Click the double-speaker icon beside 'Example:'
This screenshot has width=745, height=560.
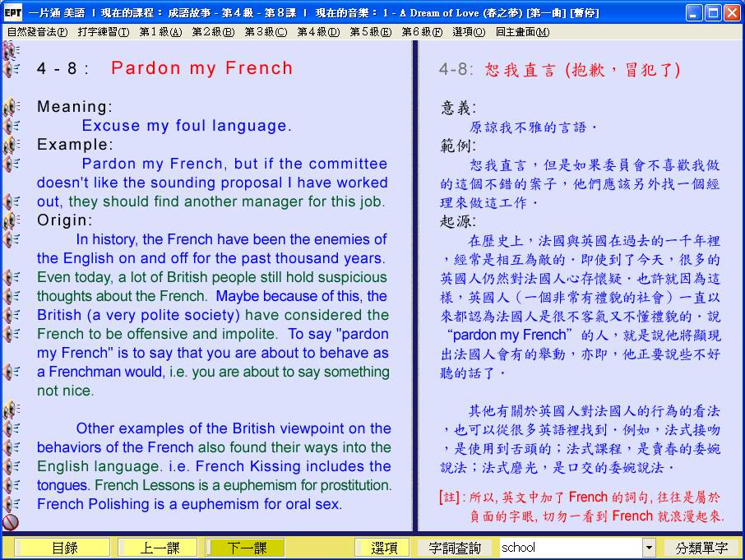[12, 145]
